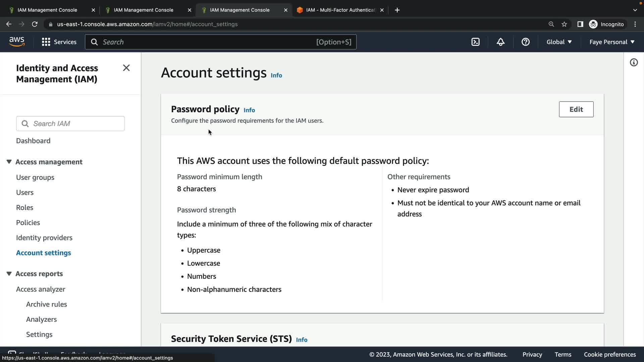Bookmark this page with star icon

(564, 24)
